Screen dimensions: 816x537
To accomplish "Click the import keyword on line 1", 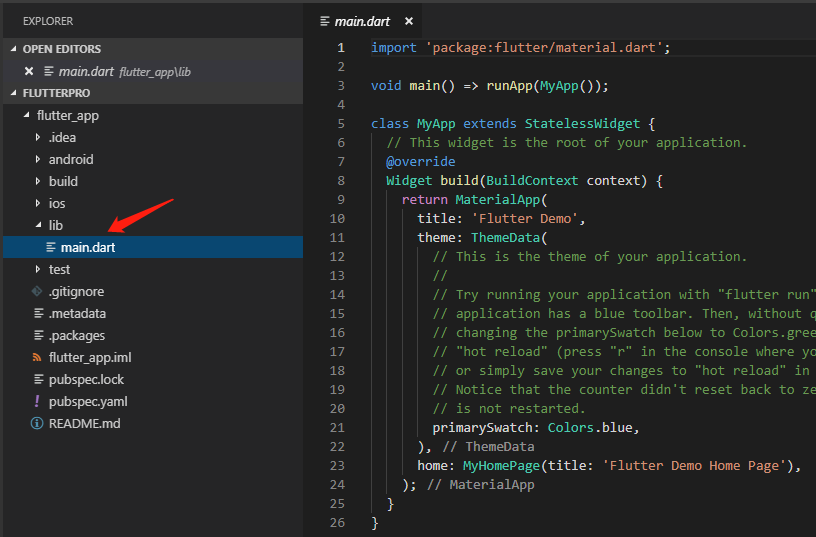I will (393, 48).
